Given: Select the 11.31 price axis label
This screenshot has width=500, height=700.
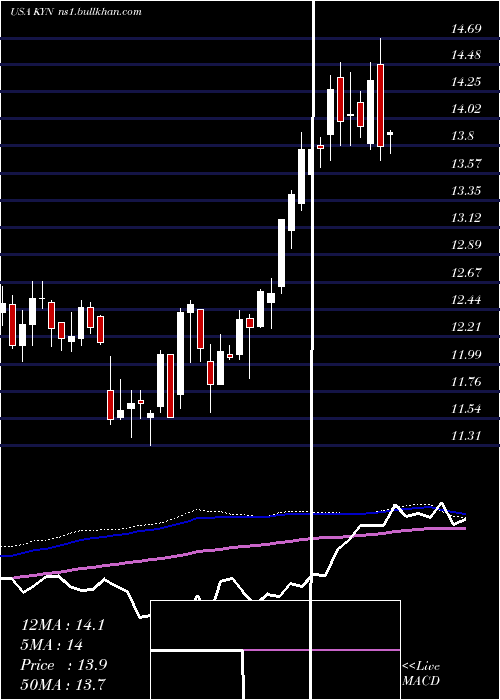Looking at the screenshot, I should click(466, 435).
